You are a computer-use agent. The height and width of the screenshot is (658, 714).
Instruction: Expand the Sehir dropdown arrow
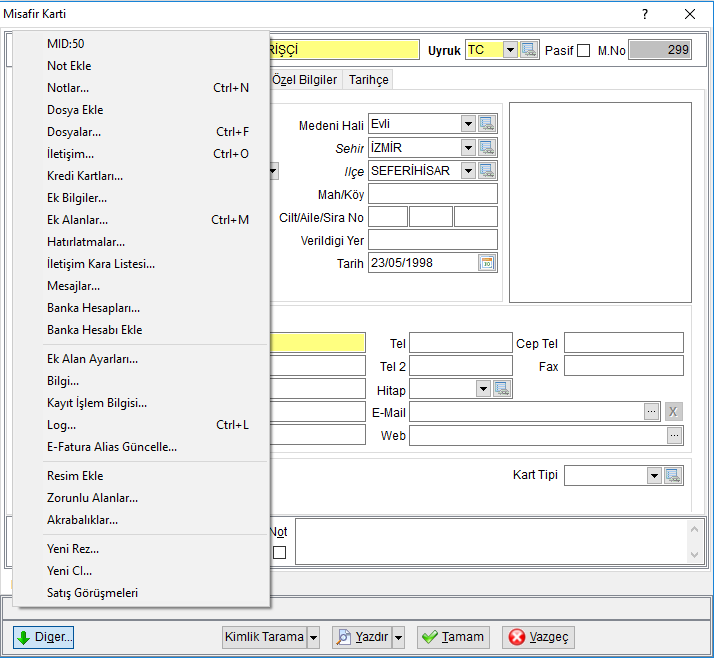pyautogui.click(x=468, y=147)
